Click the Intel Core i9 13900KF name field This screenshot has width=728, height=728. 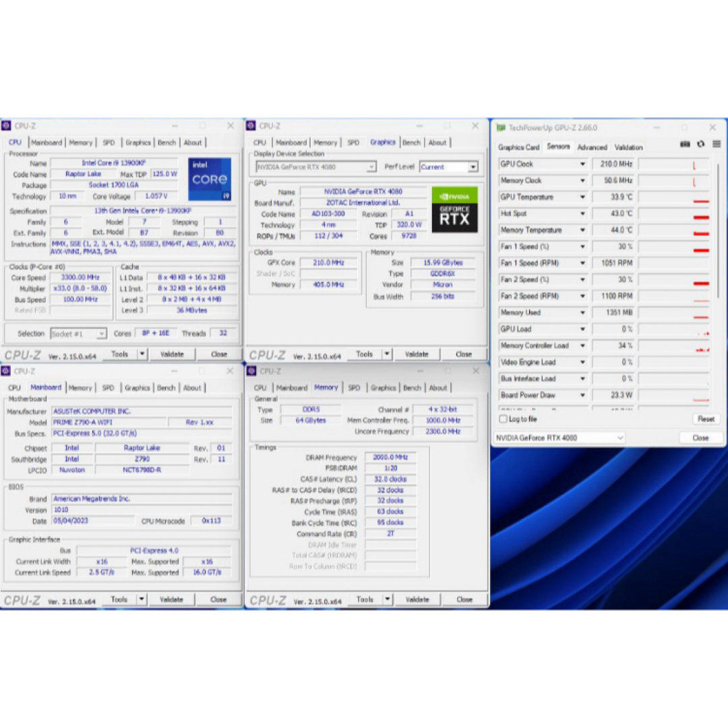114,163
